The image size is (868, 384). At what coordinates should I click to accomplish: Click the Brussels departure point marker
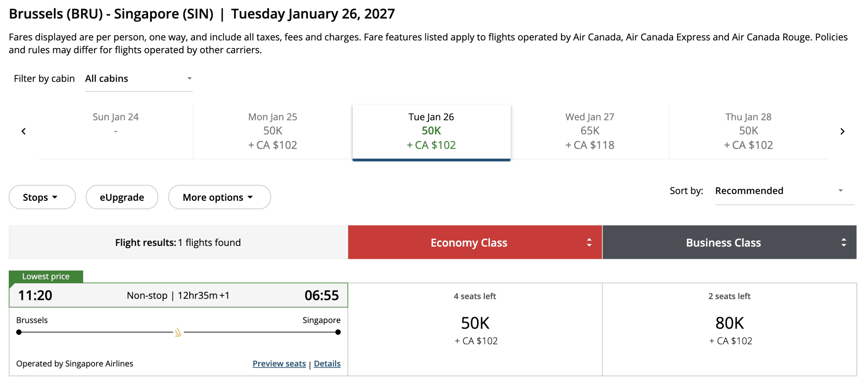tap(19, 332)
